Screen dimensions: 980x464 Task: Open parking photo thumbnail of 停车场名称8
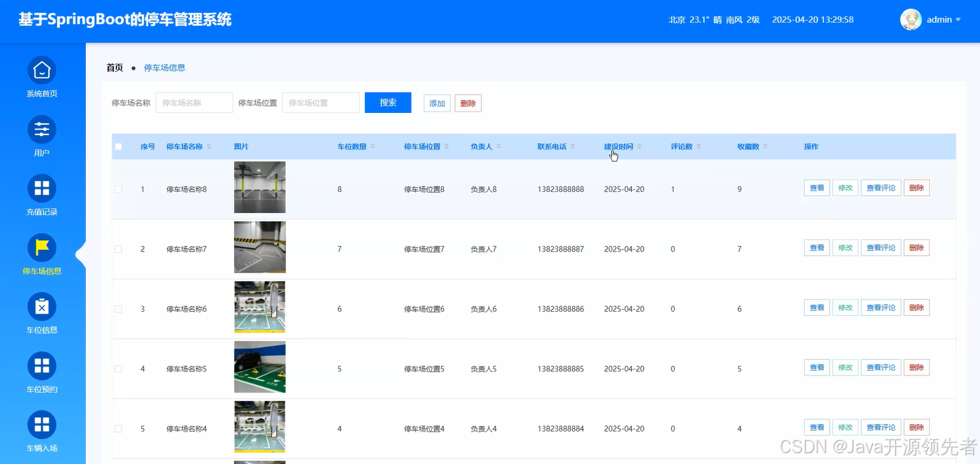pos(260,187)
